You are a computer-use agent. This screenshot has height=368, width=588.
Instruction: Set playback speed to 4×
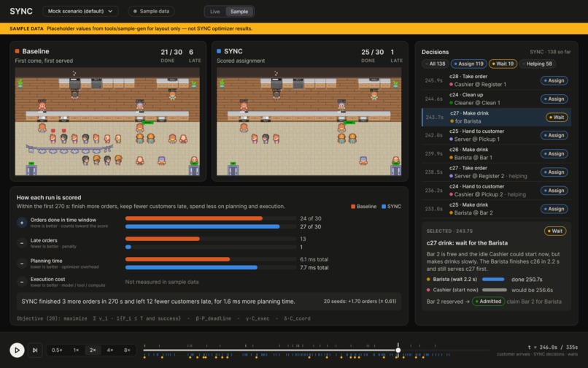(x=110, y=350)
